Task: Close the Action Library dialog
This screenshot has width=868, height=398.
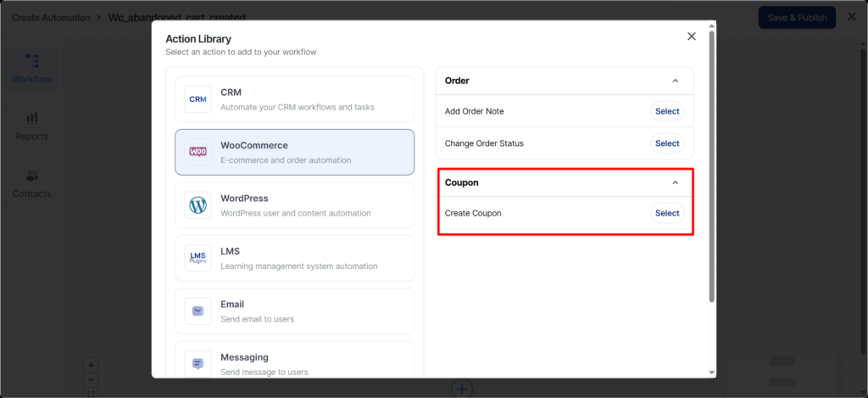Action: point(691,36)
